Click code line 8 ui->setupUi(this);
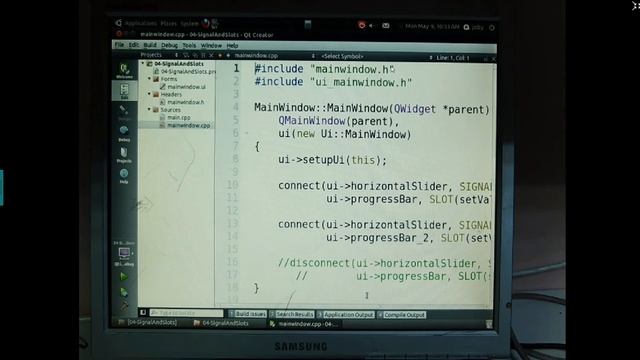This screenshot has height=360, width=640. click(x=332, y=160)
